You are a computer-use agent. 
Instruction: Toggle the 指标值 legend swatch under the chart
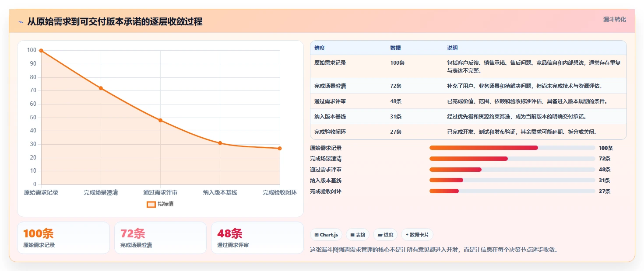tap(151, 204)
